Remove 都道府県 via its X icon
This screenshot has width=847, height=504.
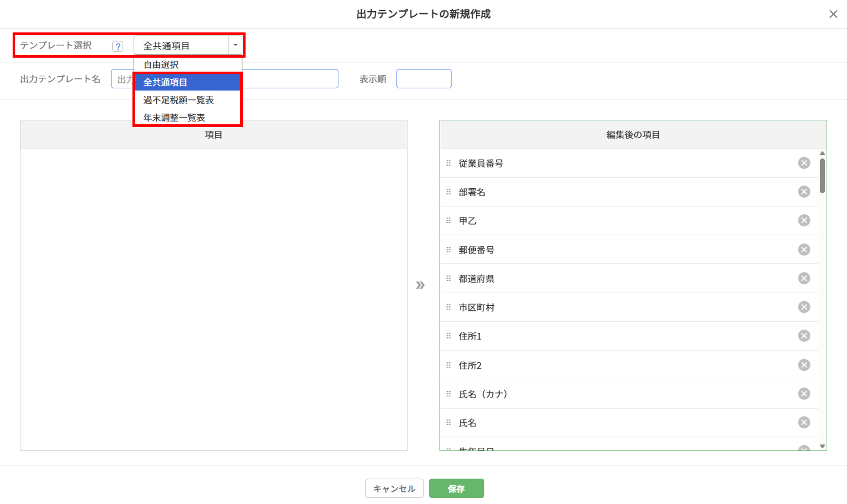(x=804, y=278)
